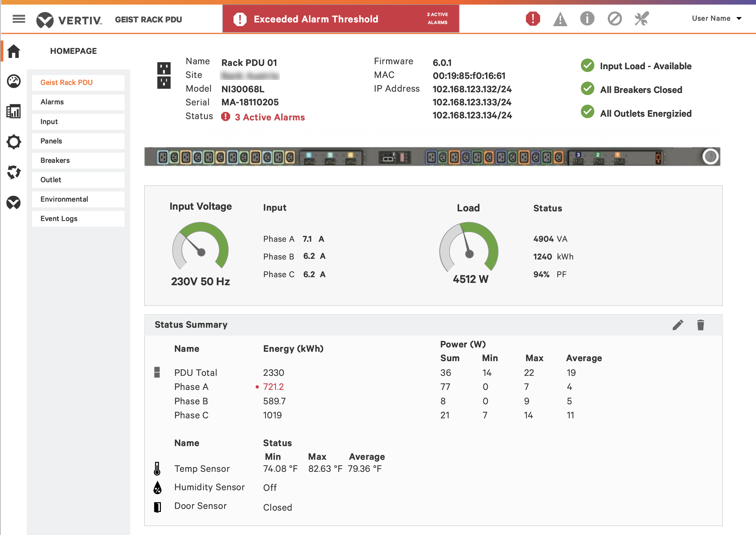Open the Panels menu item
The height and width of the screenshot is (535, 756).
[78, 141]
